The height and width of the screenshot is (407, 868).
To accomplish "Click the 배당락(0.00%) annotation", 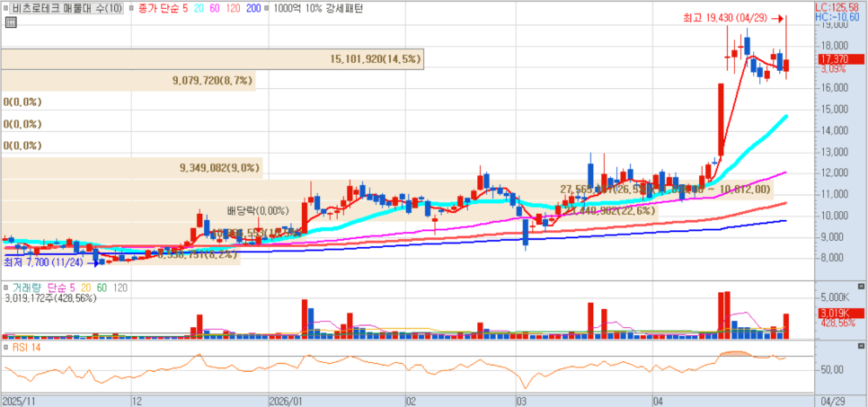I will point(259,210).
